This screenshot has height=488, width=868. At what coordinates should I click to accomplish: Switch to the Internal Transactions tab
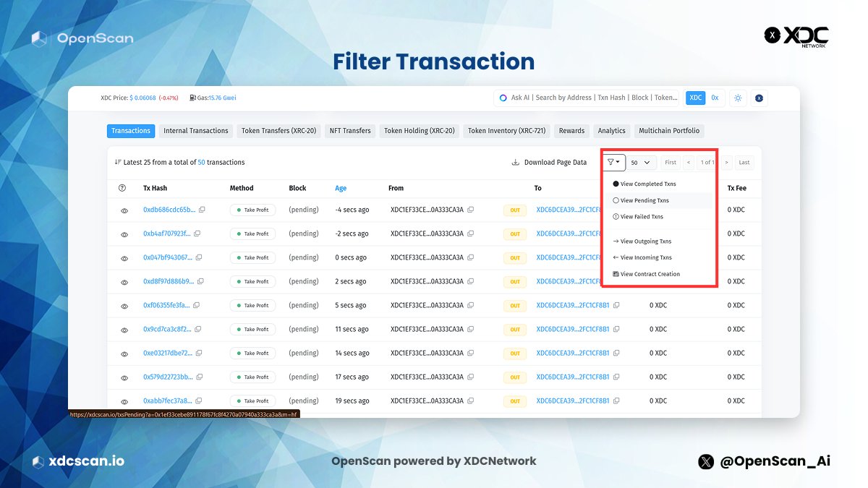(x=196, y=131)
